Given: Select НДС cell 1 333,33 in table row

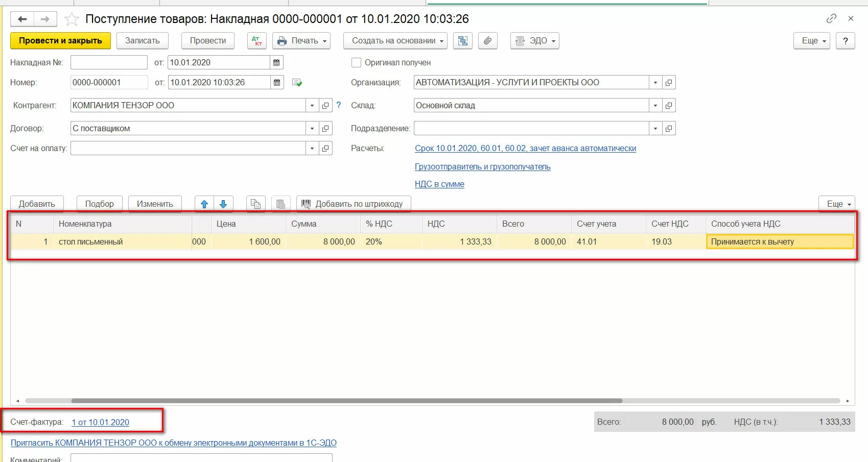Looking at the screenshot, I should (459, 241).
